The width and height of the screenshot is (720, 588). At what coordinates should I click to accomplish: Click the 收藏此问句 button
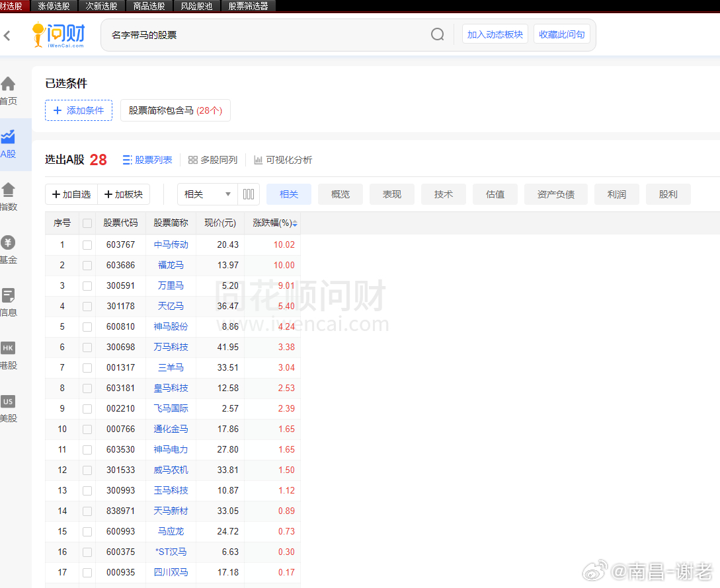point(561,34)
